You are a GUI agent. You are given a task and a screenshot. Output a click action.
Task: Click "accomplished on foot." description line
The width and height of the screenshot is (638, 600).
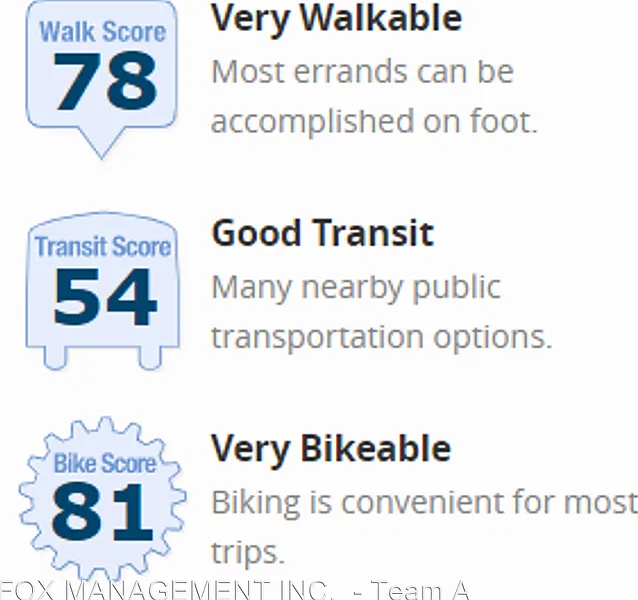374,121
